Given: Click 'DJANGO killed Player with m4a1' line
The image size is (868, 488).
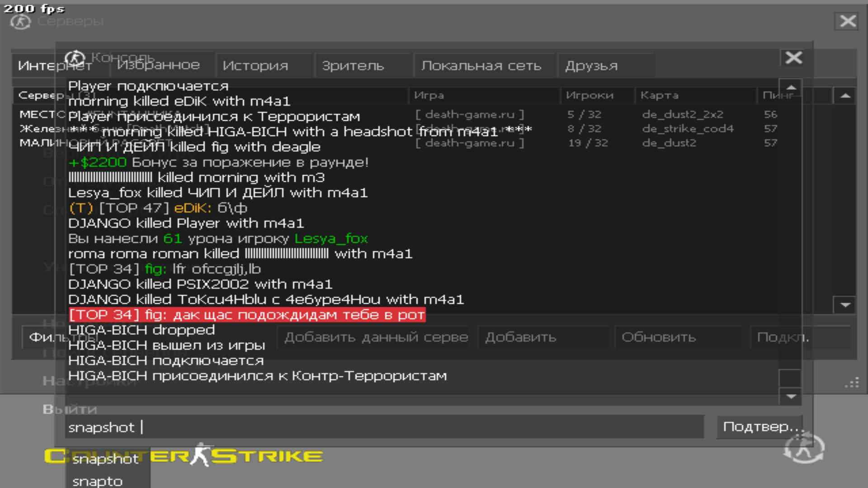Looking at the screenshot, I should 186,223.
